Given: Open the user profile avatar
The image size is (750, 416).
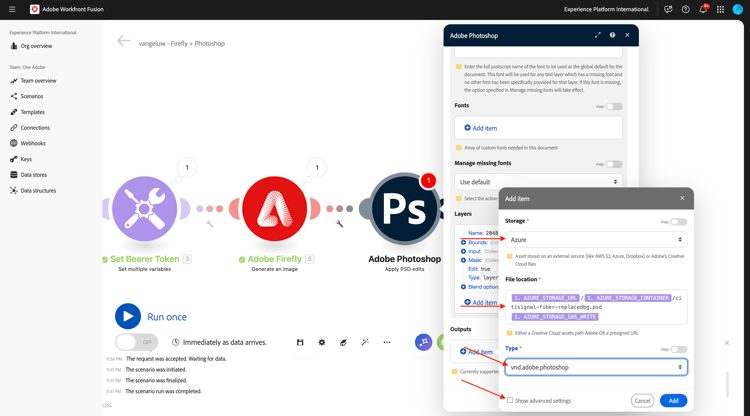Looking at the screenshot, I should 738,9.
